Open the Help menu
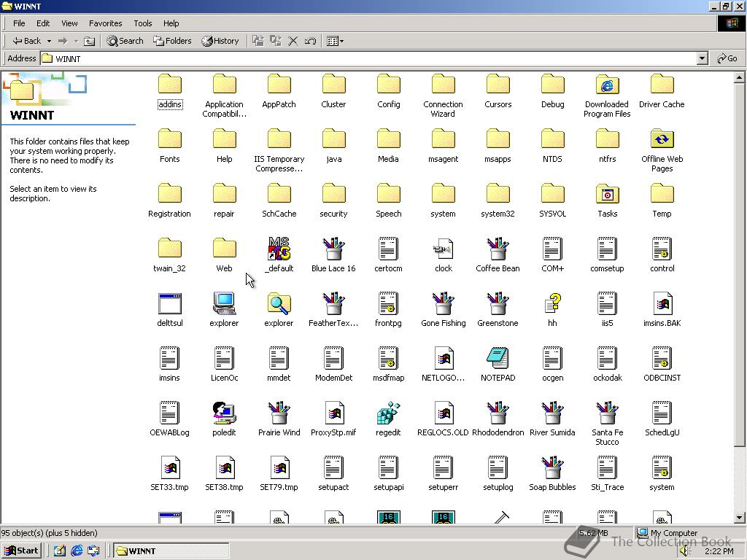Screen dimensions: 747x560 coord(171,23)
